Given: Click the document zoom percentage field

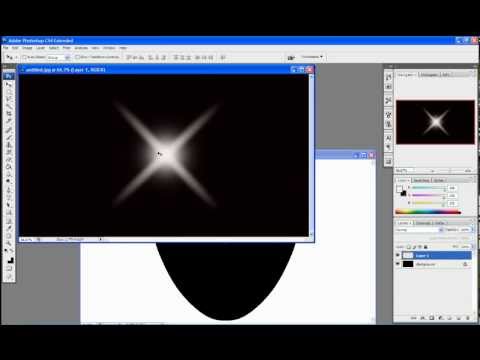Looking at the screenshot, I should click(27, 239).
